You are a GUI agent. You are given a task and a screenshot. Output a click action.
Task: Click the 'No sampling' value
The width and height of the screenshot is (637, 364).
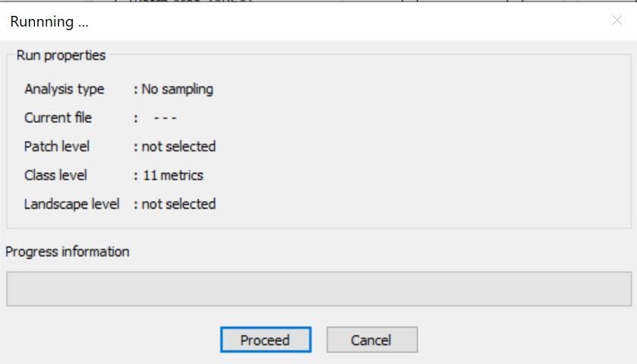[177, 89]
